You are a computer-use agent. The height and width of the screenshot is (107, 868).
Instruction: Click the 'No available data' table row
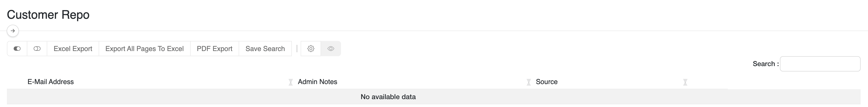tap(388, 97)
